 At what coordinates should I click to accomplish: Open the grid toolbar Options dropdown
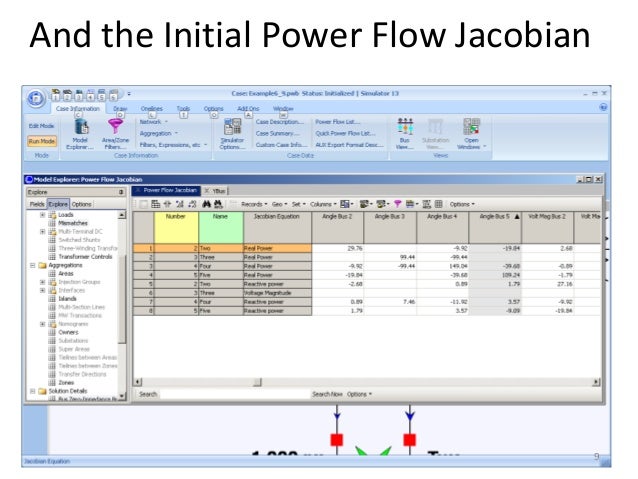(462, 204)
